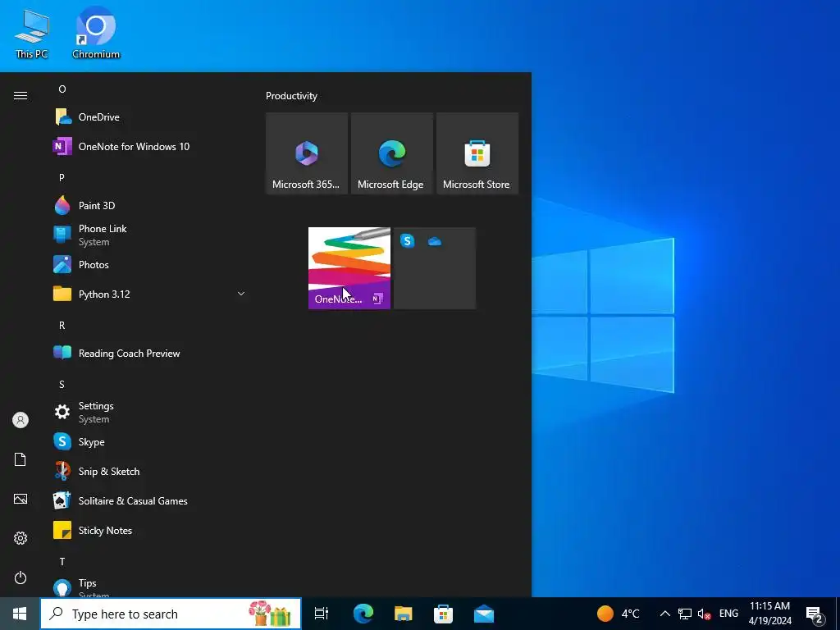Open Phone Link app
Screen dimensions: 840x630
click(150, 235)
